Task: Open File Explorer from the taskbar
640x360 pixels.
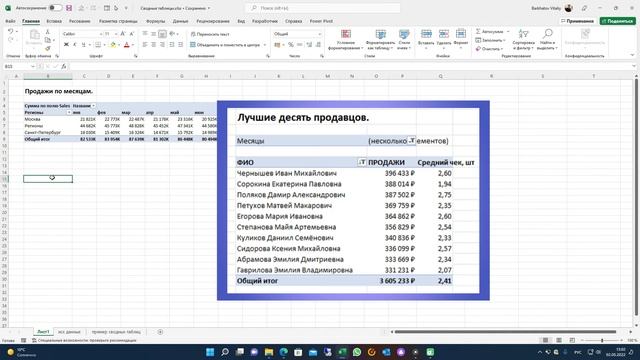Action: point(269,352)
